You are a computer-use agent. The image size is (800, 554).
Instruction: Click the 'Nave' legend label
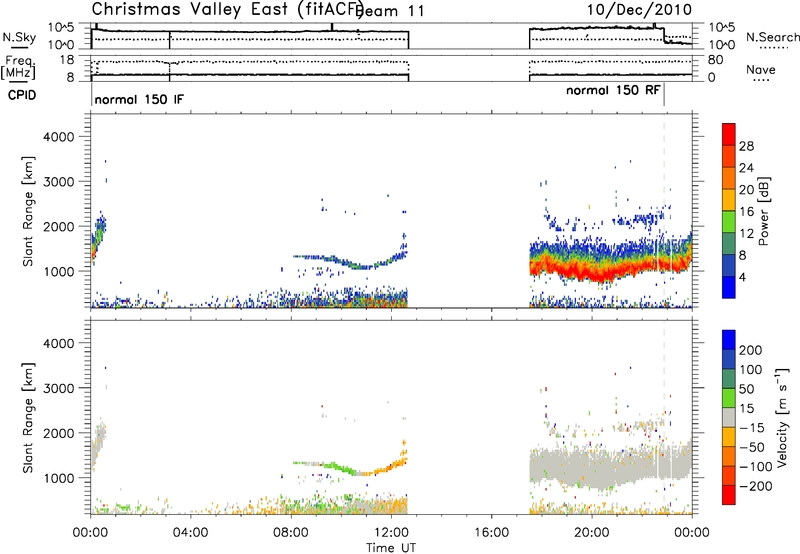click(x=761, y=70)
